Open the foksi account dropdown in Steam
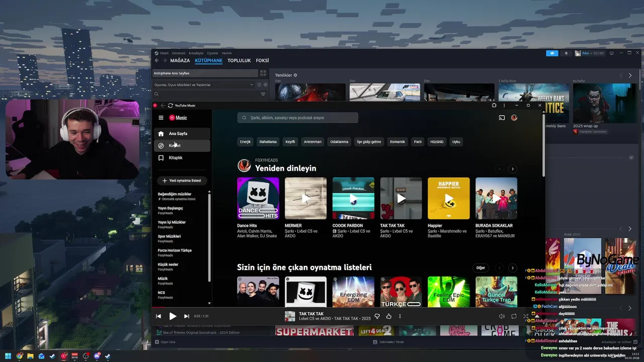This screenshot has height=362, width=644. click(590, 53)
